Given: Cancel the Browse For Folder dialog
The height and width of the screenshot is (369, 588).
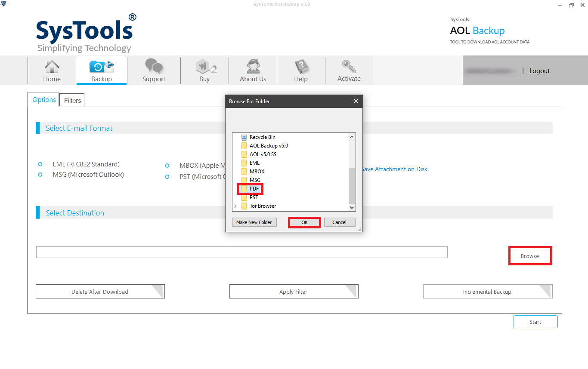Looking at the screenshot, I should point(339,222).
